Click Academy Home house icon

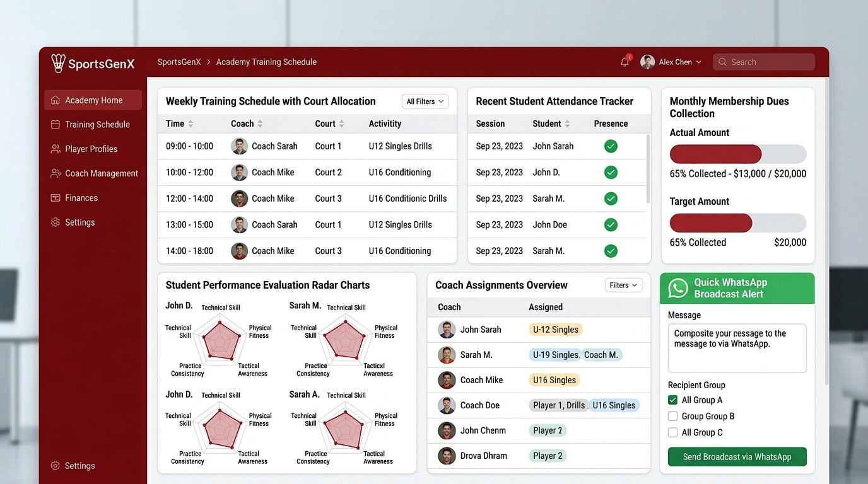(x=56, y=100)
